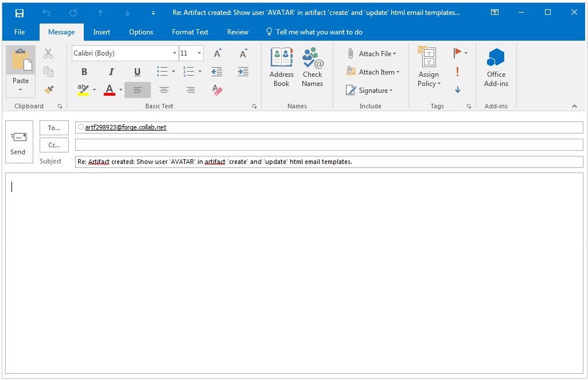The height and width of the screenshot is (380, 588).
Task: Click Tell me what you want to do
Action: [x=314, y=32]
